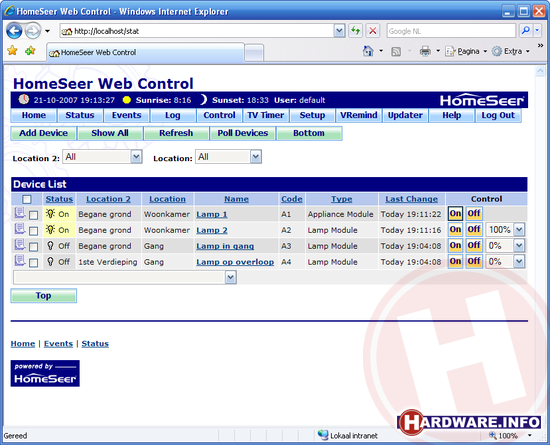The image size is (550, 445).
Task: Click the lit bulb icon for Lamp 2
Action: click(51, 229)
